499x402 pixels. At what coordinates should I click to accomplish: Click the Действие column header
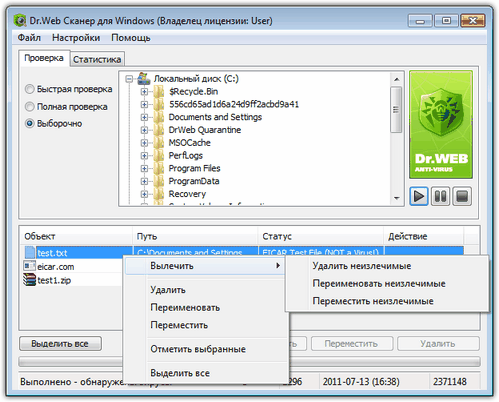click(x=424, y=236)
